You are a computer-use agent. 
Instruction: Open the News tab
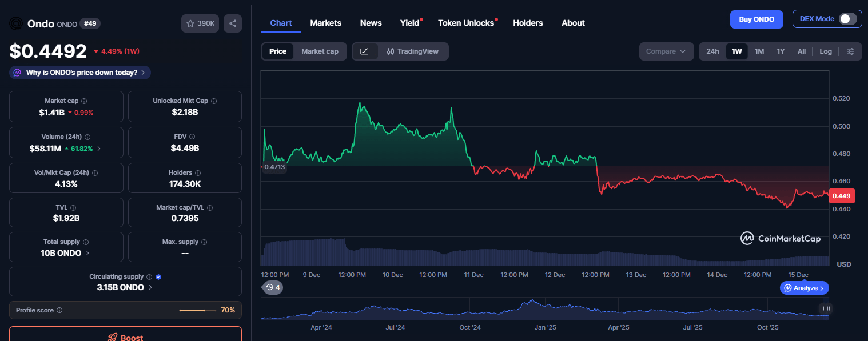(x=371, y=23)
